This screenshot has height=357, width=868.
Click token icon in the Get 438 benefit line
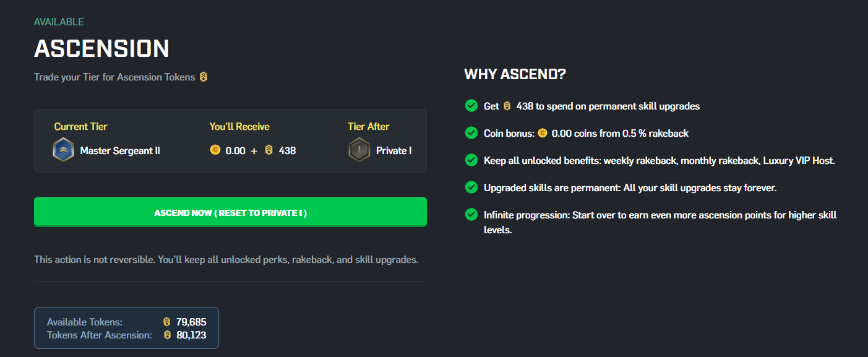click(507, 106)
